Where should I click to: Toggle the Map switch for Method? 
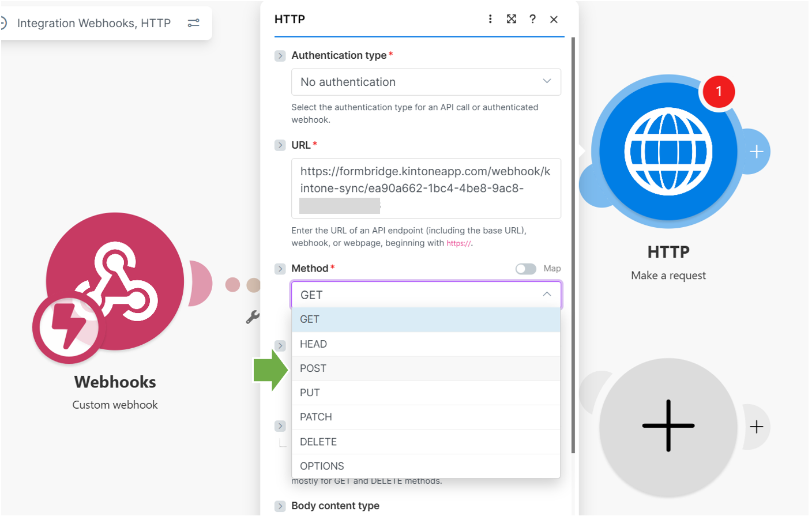[x=525, y=269]
